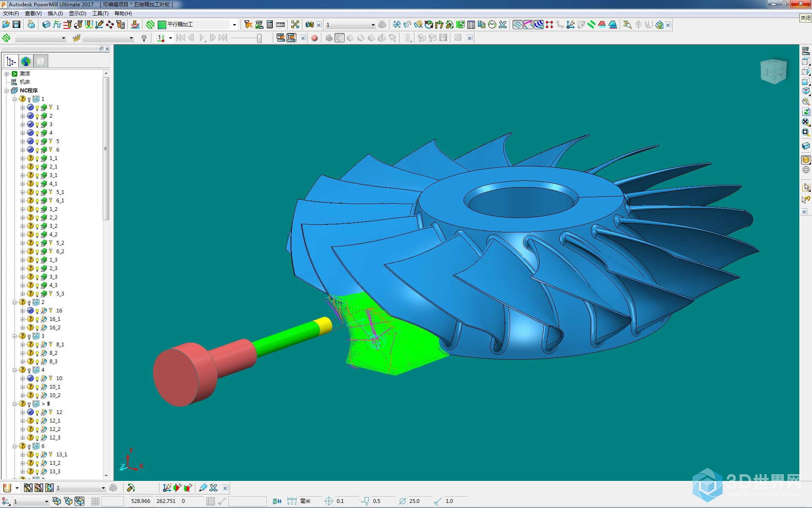The image size is (812, 508).
Task: Click the pencil edit icon in bottom toolbar
Action: (x=203, y=488)
